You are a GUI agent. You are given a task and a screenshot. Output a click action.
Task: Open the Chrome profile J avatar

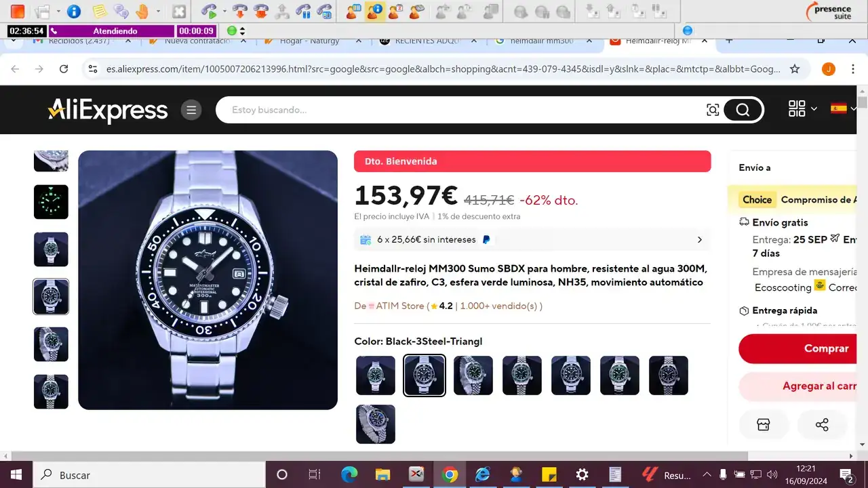[828, 69]
